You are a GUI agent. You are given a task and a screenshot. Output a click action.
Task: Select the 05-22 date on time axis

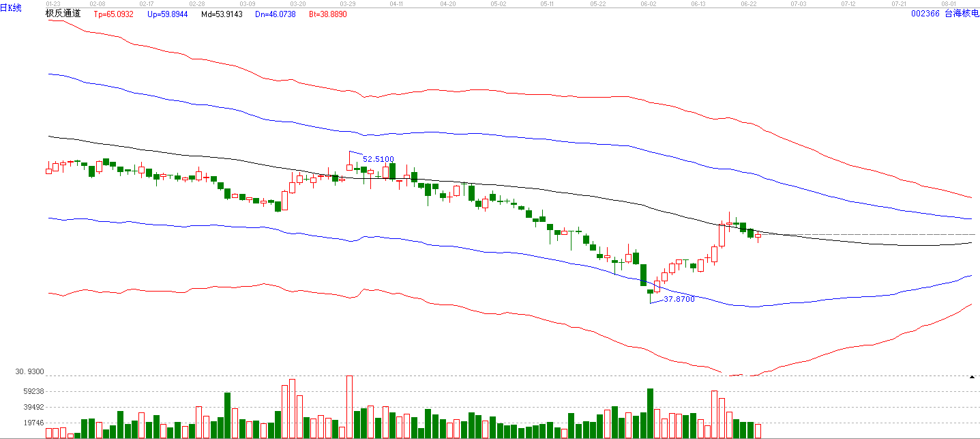click(598, 3)
